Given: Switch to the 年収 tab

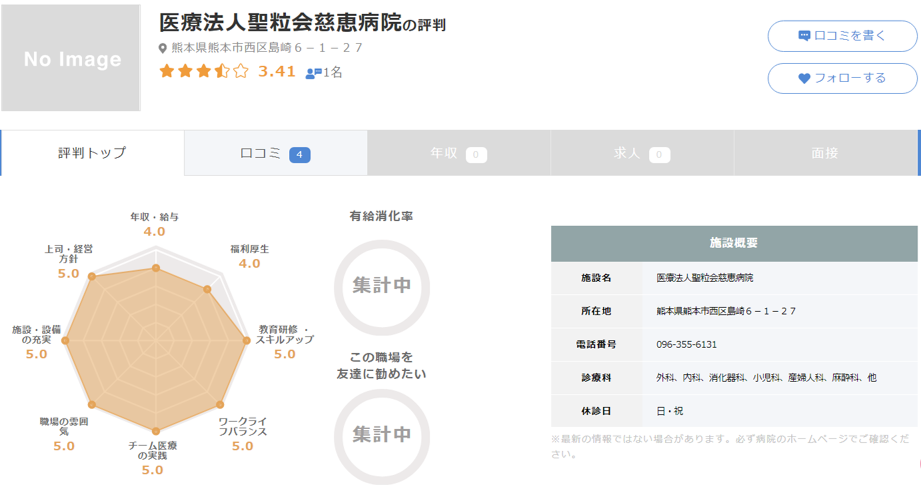Looking at the screenshot, I should point(459,153).
